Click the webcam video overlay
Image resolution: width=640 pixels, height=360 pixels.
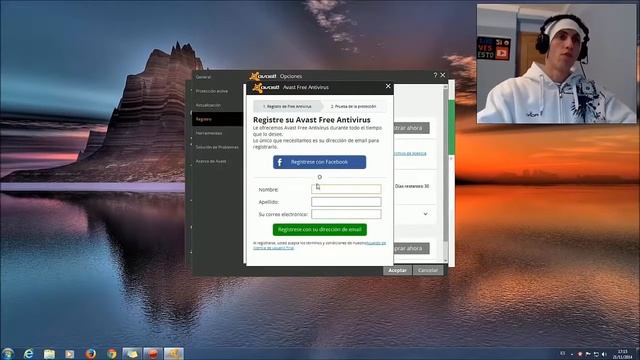coord(556,64)
